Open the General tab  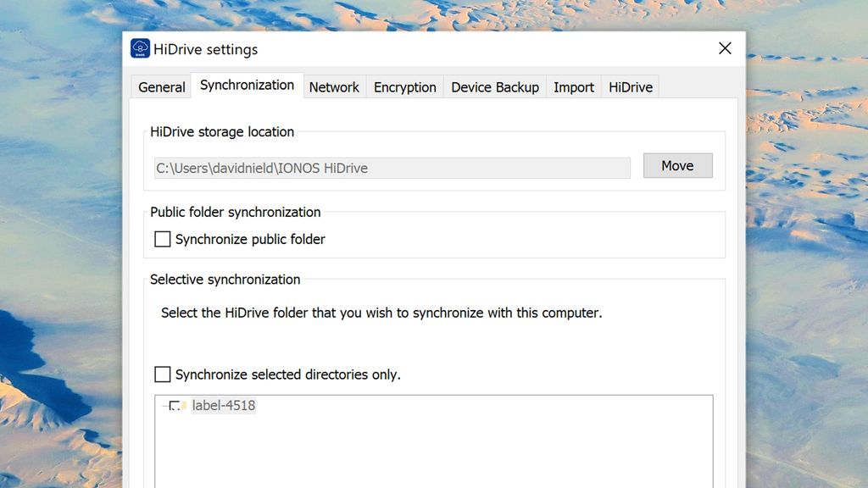coord(161,87)
